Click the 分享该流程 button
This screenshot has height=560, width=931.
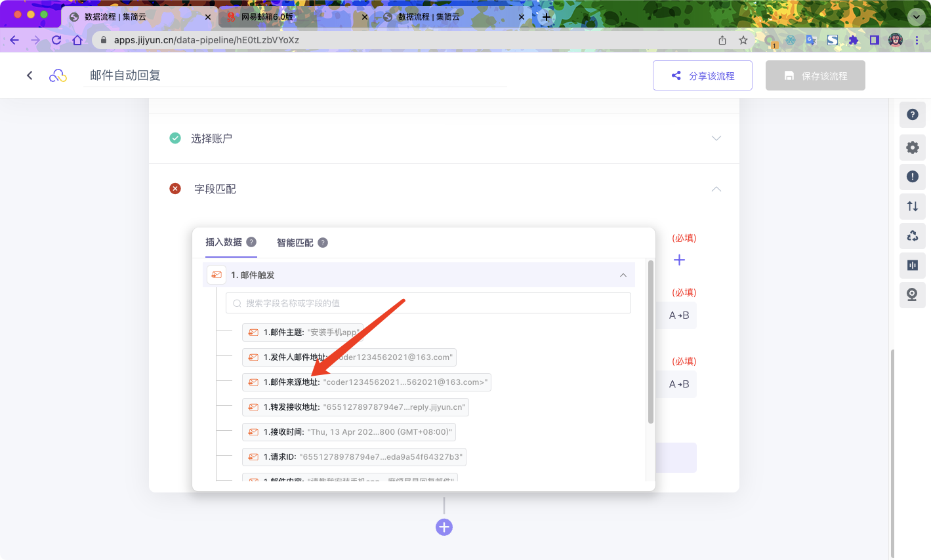coord(702,76)
